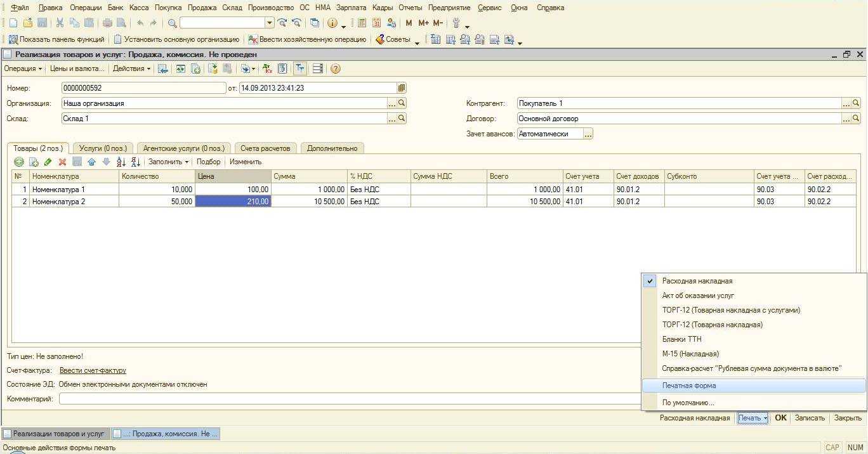Open the Услуги (0 поз.) tab

click(x=103, y=148)
